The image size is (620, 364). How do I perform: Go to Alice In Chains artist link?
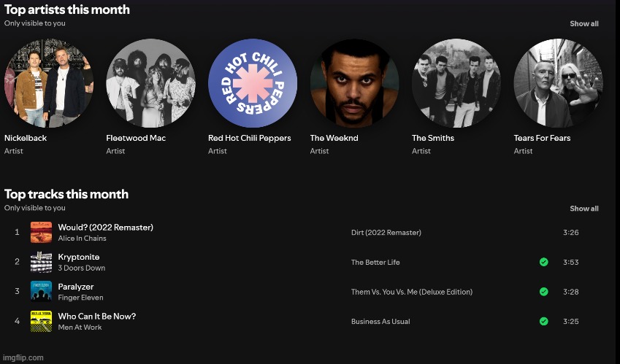82,239
